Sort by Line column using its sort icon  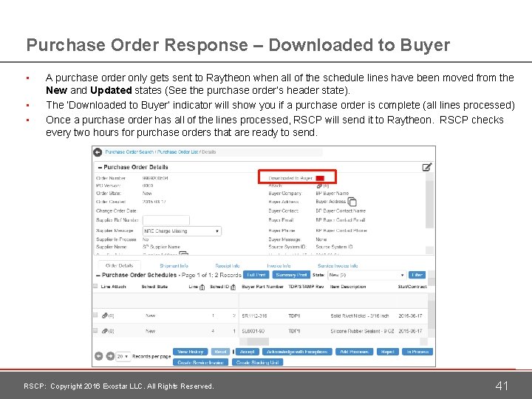click(202, 287)
